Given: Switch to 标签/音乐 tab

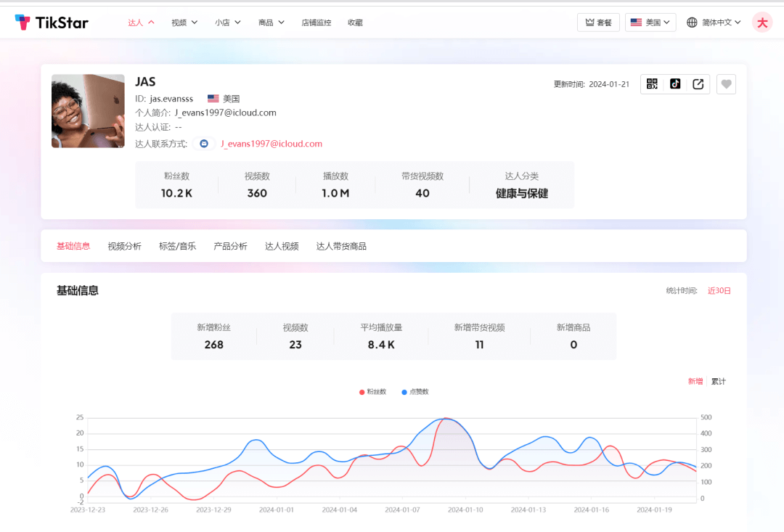Looking at the screenshot, I should [178, 246].
